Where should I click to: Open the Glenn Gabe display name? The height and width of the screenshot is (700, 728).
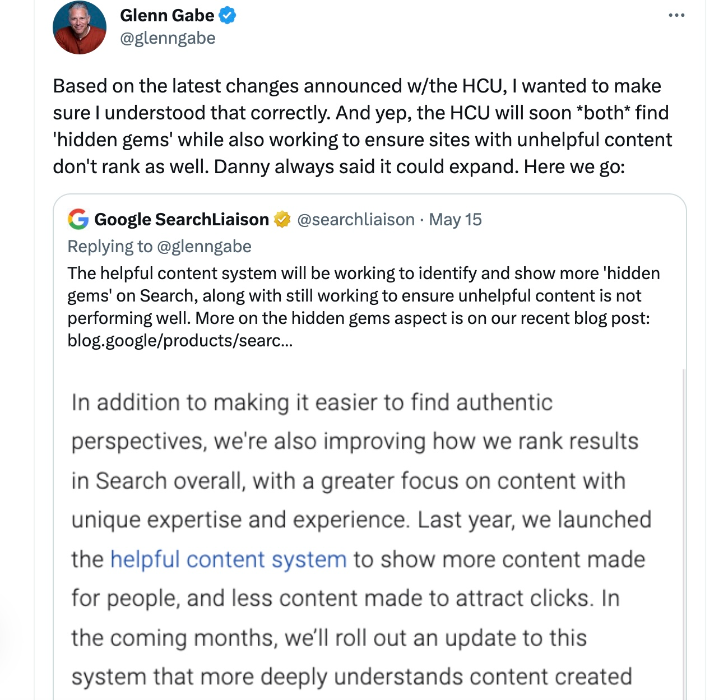coord(167,16)
